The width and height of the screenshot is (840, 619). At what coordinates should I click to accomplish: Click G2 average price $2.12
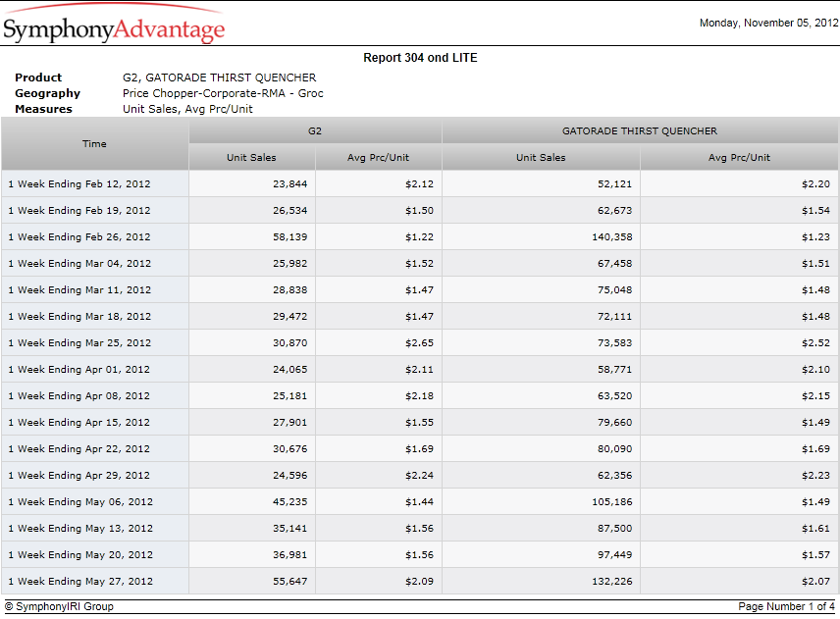click(x=419, y=184)
